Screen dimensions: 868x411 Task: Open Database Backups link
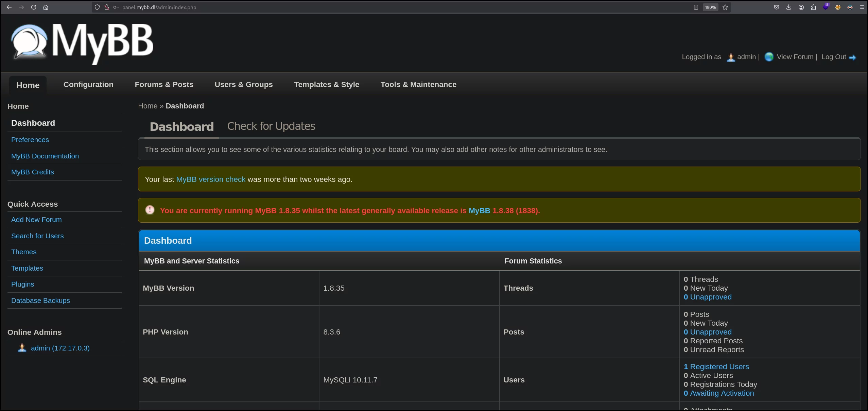[x=40, y=301]
